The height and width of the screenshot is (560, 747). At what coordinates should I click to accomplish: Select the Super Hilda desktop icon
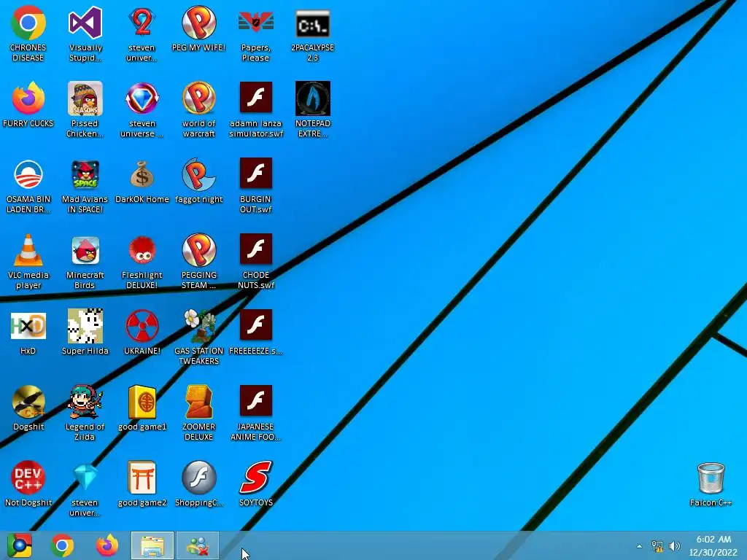[85, 326]
